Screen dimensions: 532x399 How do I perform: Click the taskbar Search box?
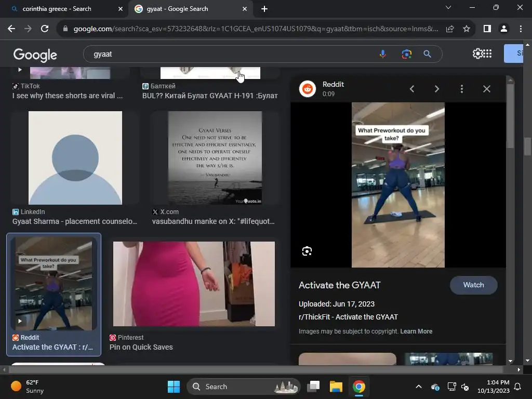pyautogui.click(x=244, y=387)
